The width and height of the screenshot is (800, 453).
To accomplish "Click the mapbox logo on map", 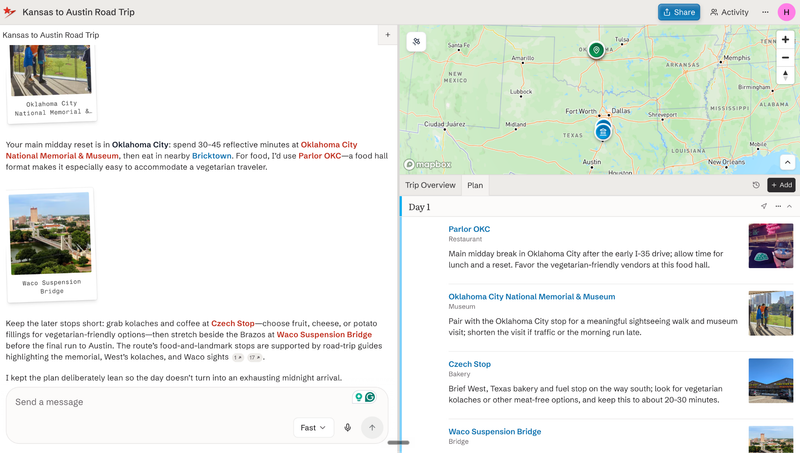I will 428,164.
